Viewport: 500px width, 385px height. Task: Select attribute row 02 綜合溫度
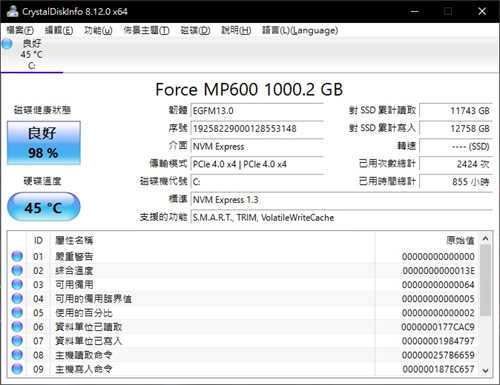pyautogui.click(x=244, y=270)
